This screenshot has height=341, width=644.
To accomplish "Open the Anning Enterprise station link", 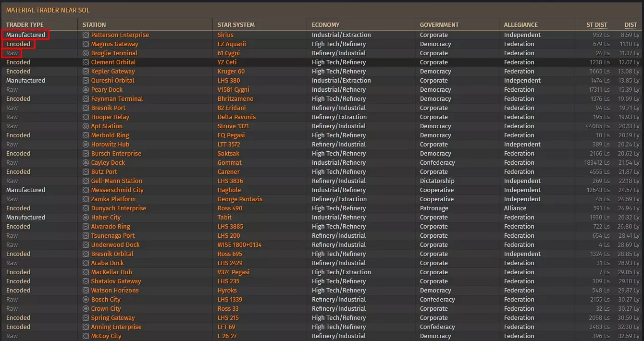I will tap(116, 327).
